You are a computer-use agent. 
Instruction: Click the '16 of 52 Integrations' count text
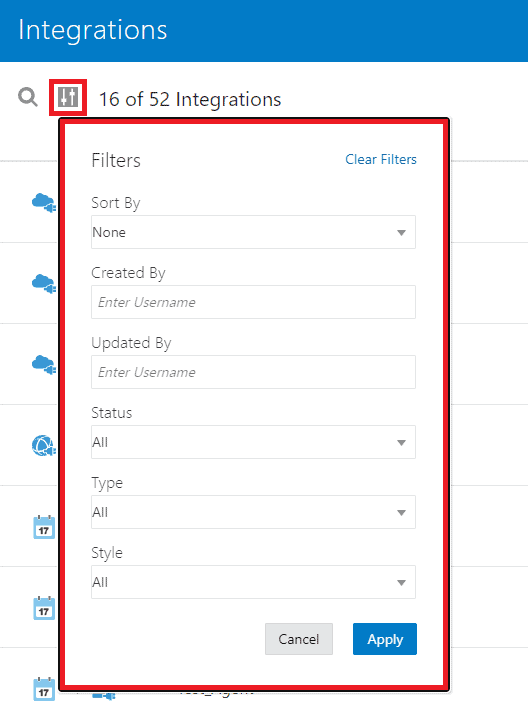coord(190,99)
